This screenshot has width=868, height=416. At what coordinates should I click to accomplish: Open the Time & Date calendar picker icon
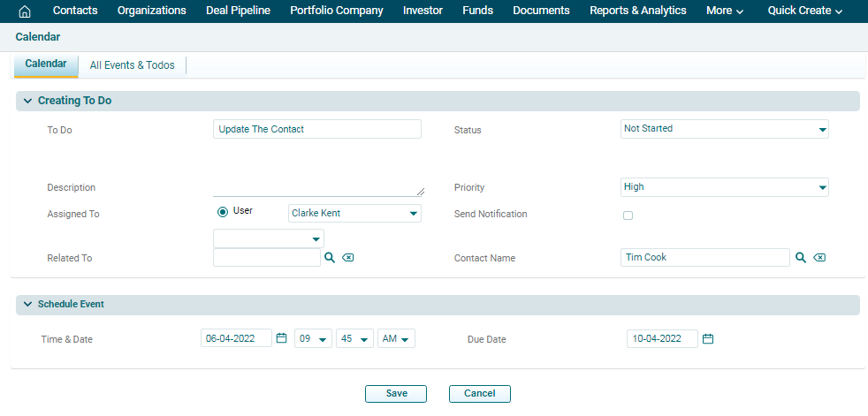pos(281,338)
